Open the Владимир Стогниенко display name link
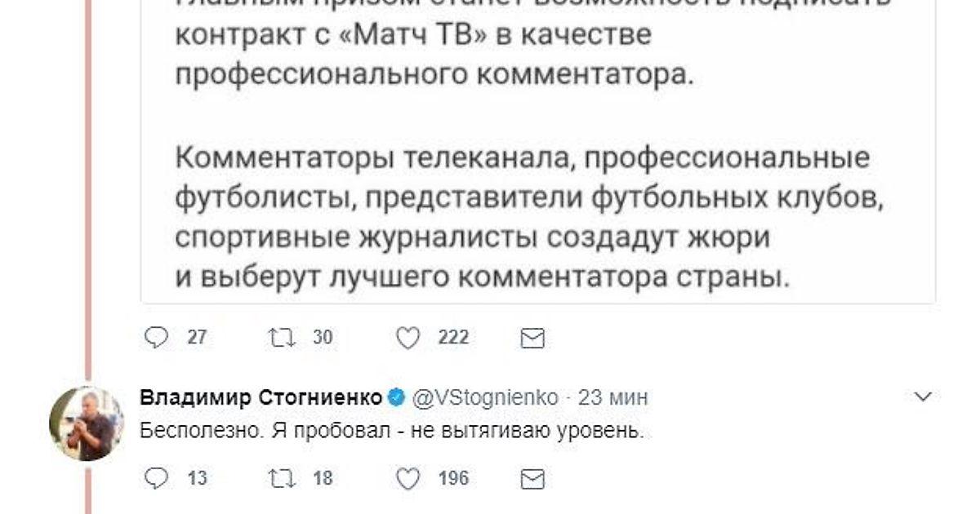This screenshot has width=980, height=514. [261, 398]
